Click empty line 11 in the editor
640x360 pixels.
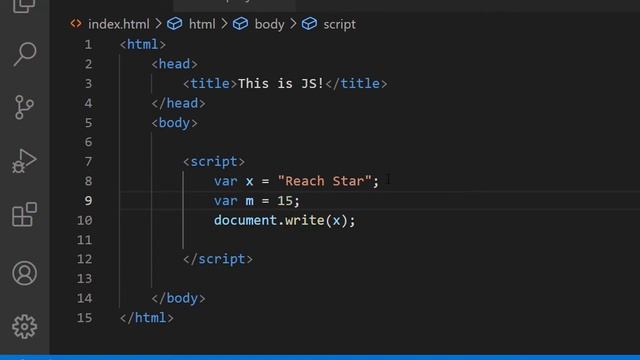coord(380,240)
